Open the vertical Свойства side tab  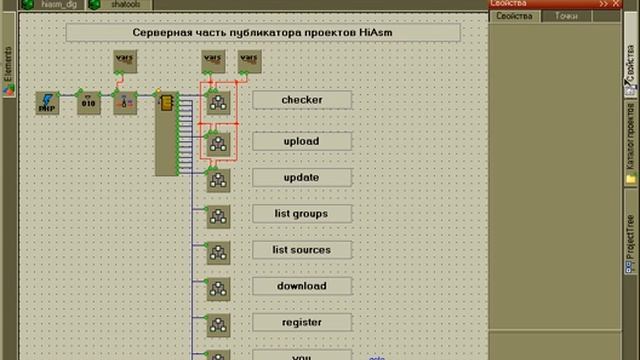pos(631,56)
